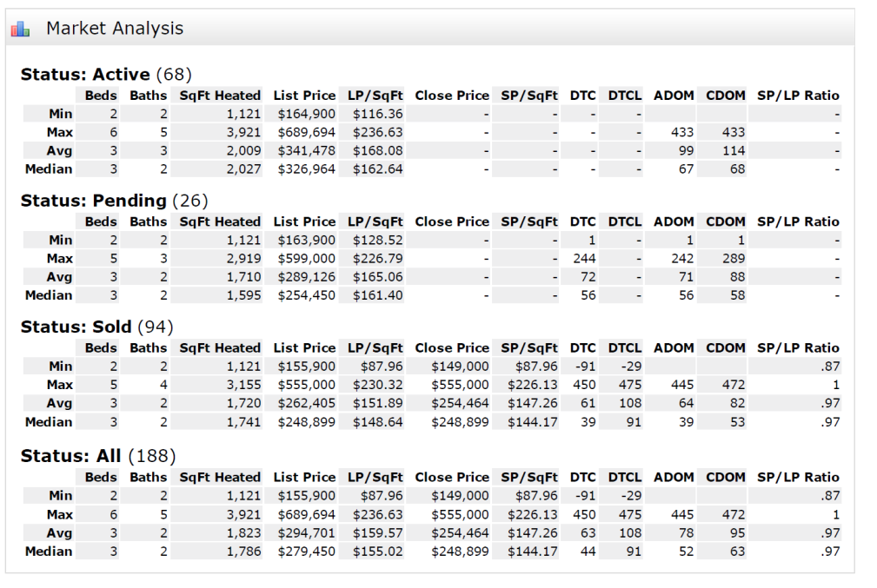The height and width of the screenshot is (588, 877).
Task: Select the Status: Pending (26) heading
Action: tap(114, 201)
